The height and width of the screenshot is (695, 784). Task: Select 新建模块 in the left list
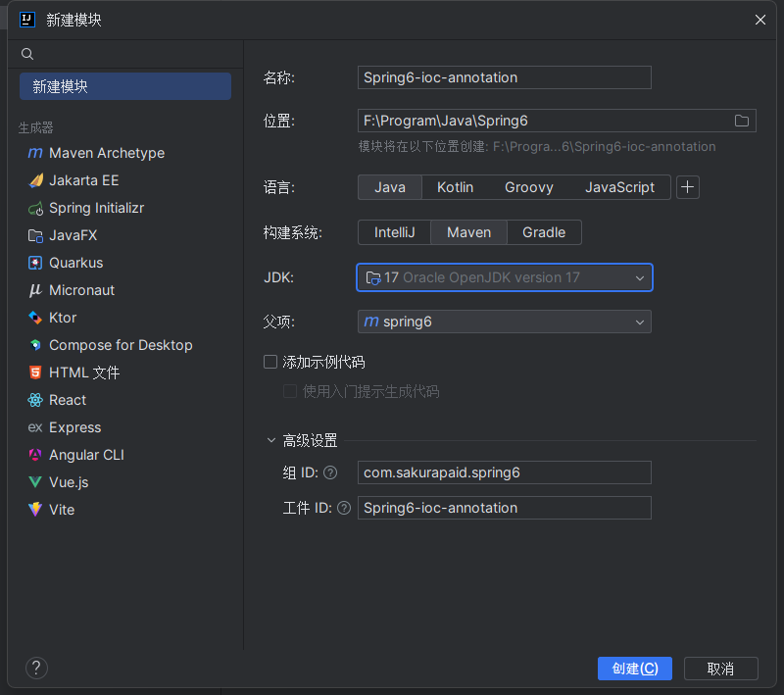[x=125, y=86]
